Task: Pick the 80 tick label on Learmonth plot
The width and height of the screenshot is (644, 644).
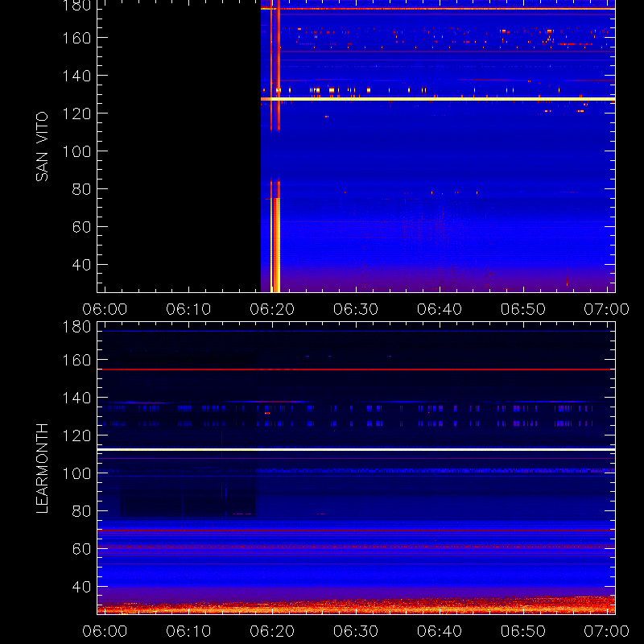Action: (x=81, y=511)
